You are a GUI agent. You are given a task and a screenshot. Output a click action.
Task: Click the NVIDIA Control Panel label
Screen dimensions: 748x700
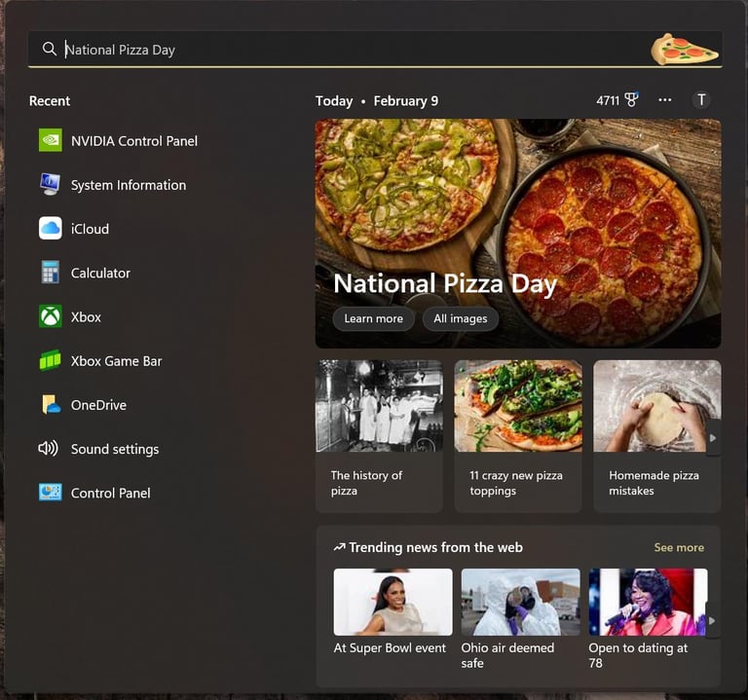(x=134, y=141)
